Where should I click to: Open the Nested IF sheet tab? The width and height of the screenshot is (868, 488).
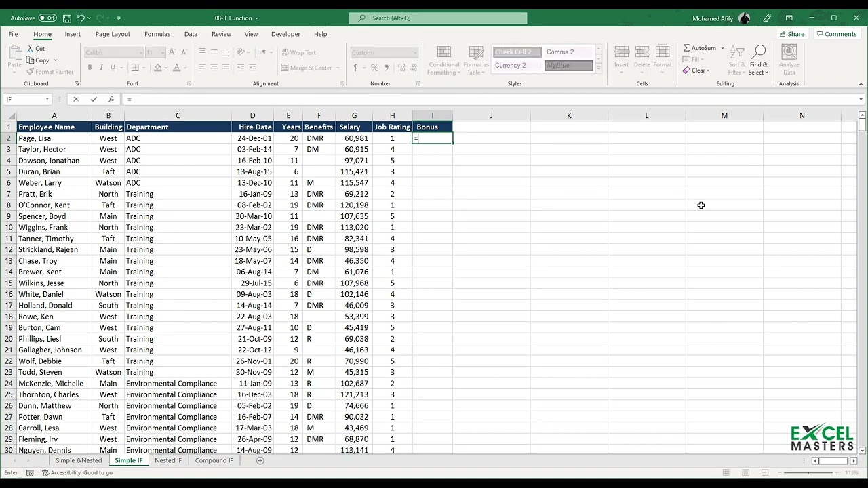(x=168, y=460)
